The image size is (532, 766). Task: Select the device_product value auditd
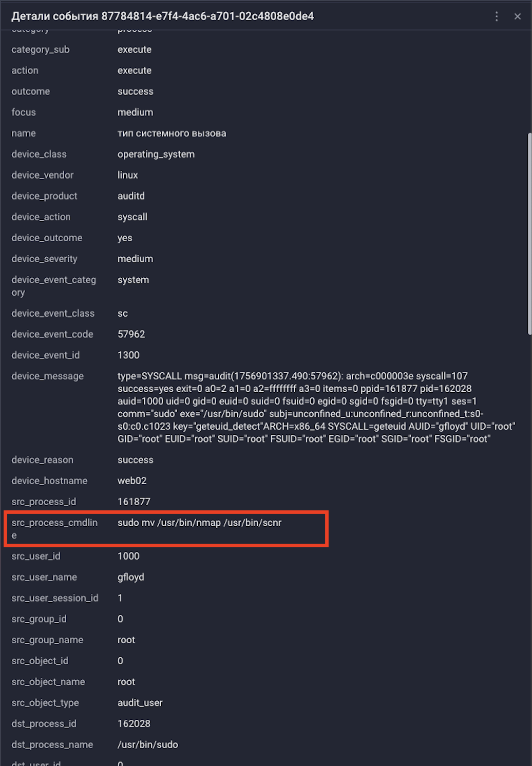pyautogui.click(x=131, y=196)
